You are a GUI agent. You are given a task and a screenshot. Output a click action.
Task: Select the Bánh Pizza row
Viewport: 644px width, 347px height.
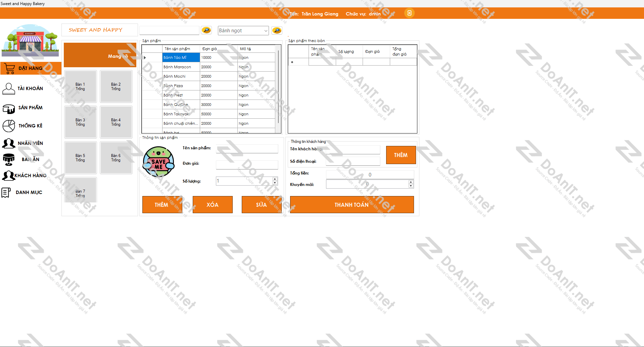tap(208, 86)
